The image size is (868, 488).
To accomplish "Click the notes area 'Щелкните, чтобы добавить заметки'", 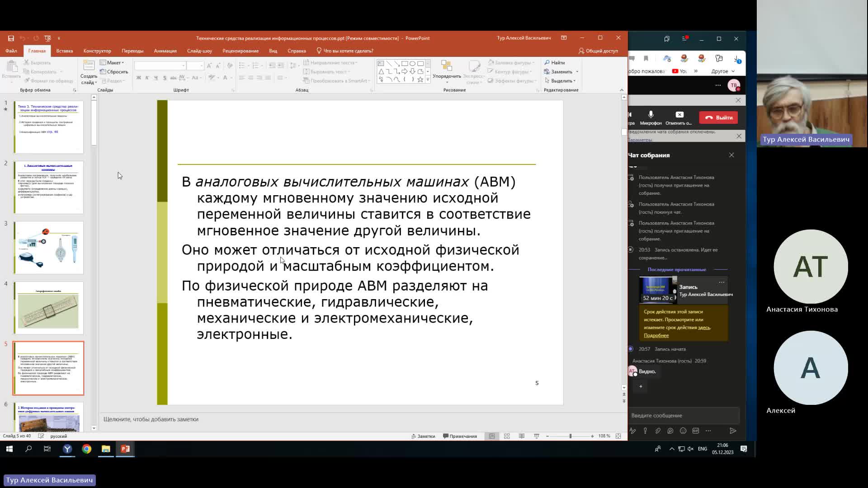I will [x=151, y=419].
